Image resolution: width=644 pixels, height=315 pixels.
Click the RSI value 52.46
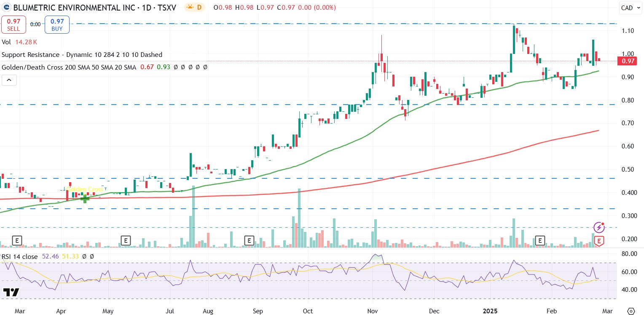(50, 256)
